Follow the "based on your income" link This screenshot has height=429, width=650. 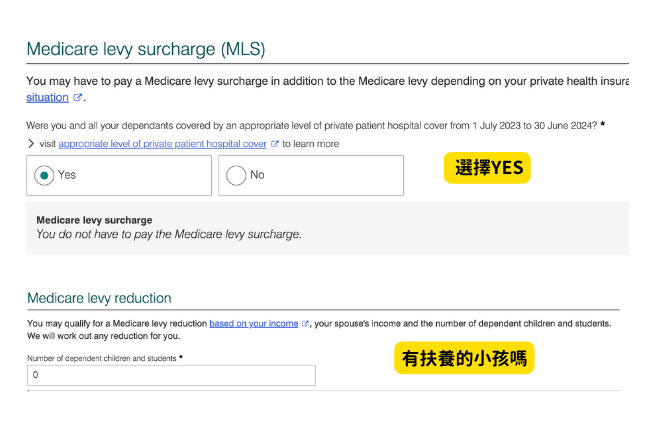tap(254, 324)
